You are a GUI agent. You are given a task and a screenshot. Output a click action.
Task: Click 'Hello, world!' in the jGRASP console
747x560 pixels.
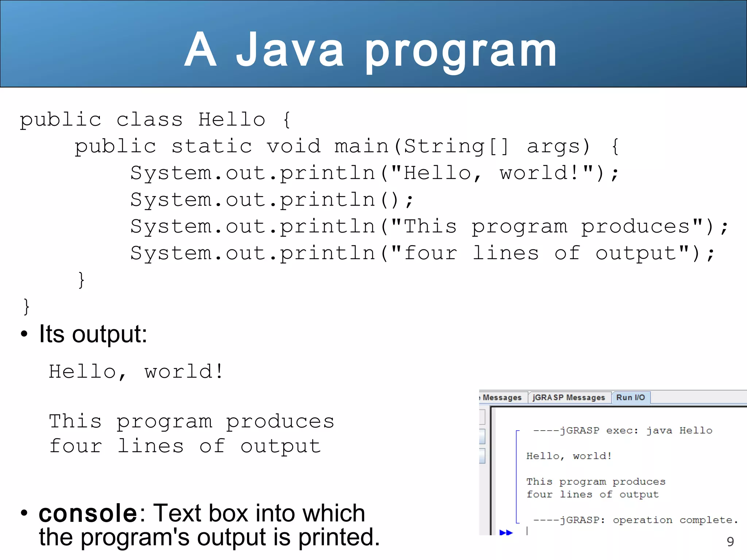tap(569, 456)
